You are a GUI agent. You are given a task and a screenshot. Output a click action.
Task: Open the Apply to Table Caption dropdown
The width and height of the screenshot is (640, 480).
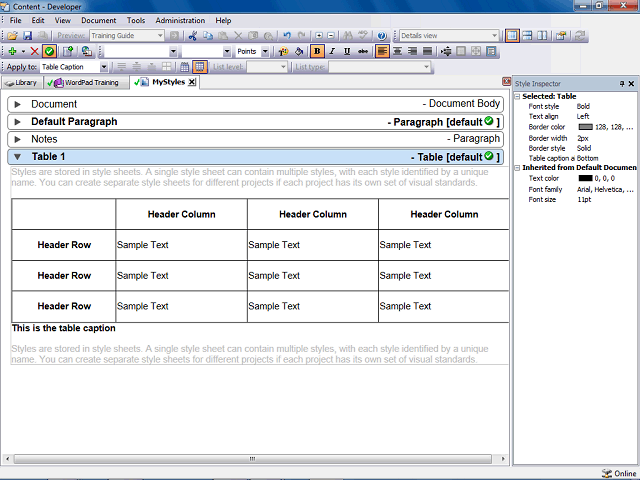click(x=104, y=67)
